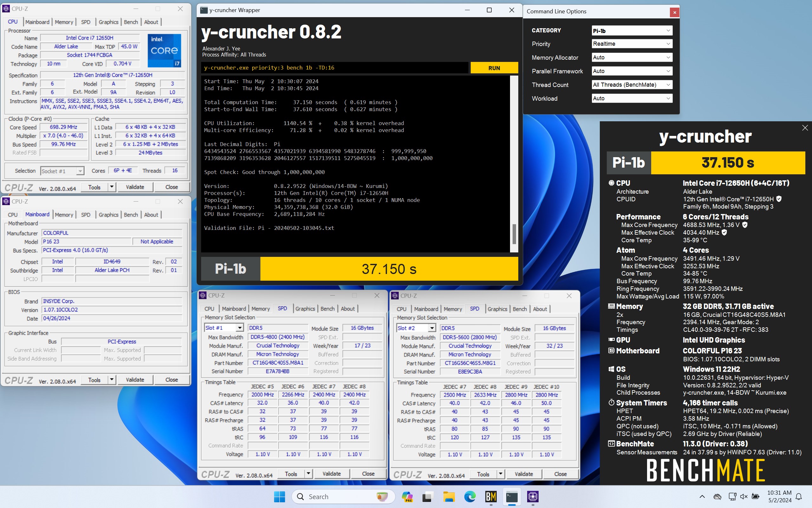The image size is (812, 508).
Task: Expand Tools arrow in Slot #1 SPD window
Action: coord(308,474)
